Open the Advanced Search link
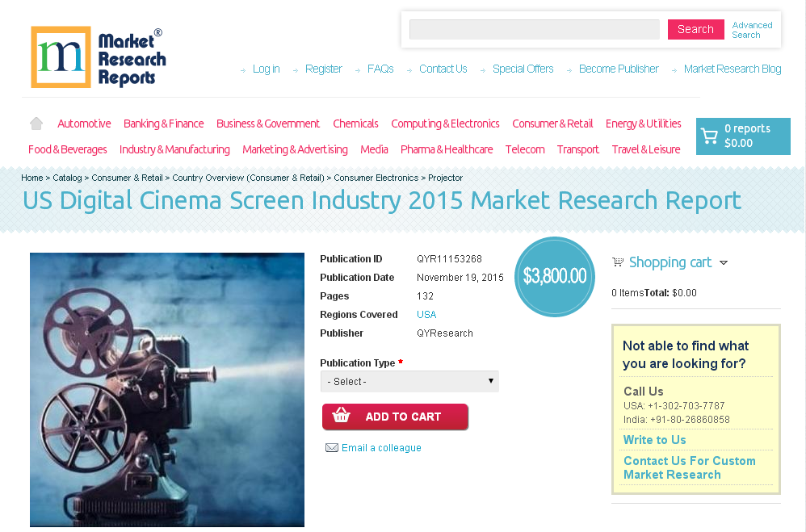Image resolution: width=806 pixels, height=532 pixels. pyautogui.click(x=752, y=30)
